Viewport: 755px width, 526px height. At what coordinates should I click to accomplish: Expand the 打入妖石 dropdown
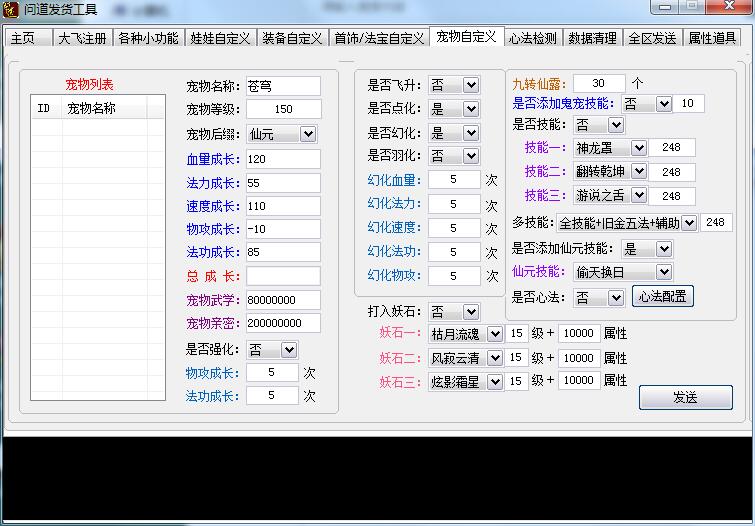(470, 312)
